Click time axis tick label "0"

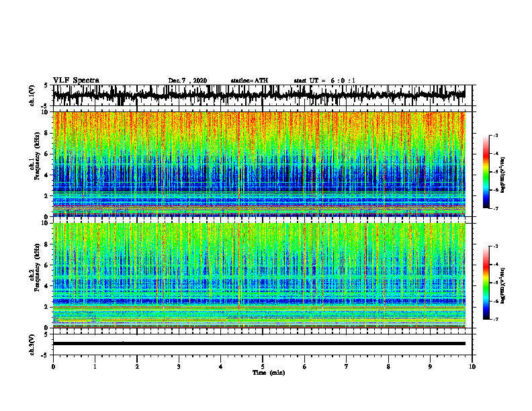(x=53, y=367)
